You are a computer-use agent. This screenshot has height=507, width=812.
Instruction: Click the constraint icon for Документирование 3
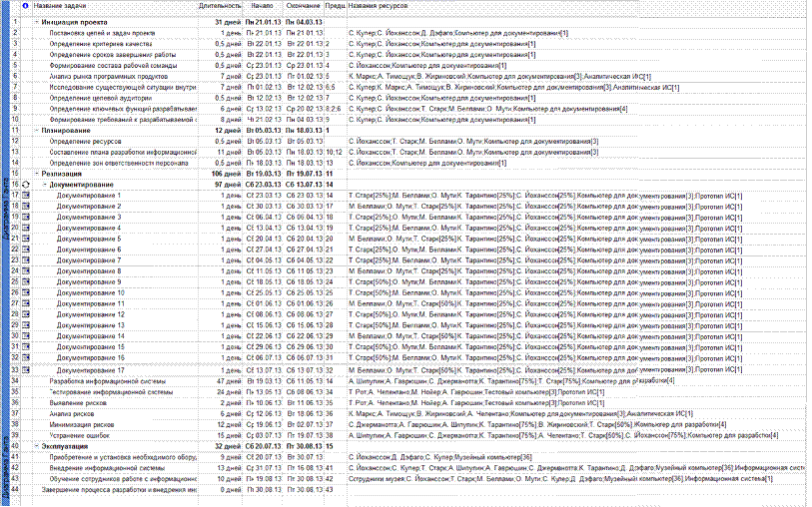[26, 218]
